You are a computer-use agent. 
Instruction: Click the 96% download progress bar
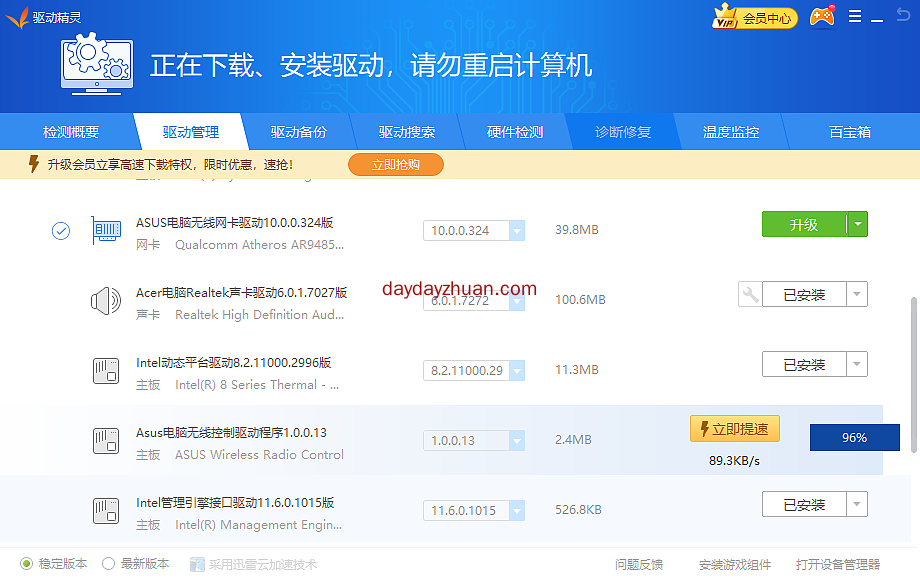tap(854, 437)
